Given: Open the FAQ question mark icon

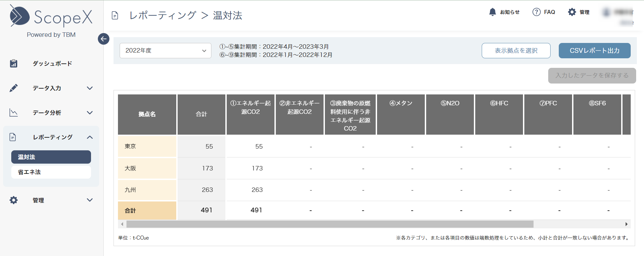Looking at the screenshot, I should coord(536,12).
